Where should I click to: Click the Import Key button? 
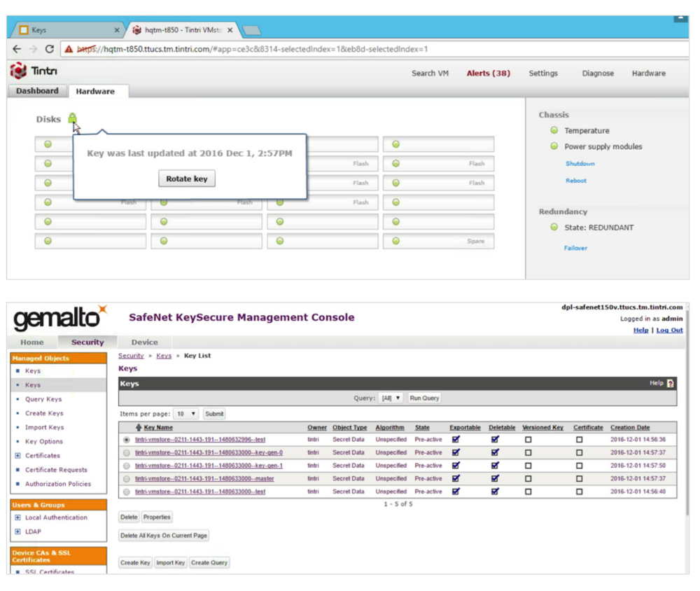[171, 563]
